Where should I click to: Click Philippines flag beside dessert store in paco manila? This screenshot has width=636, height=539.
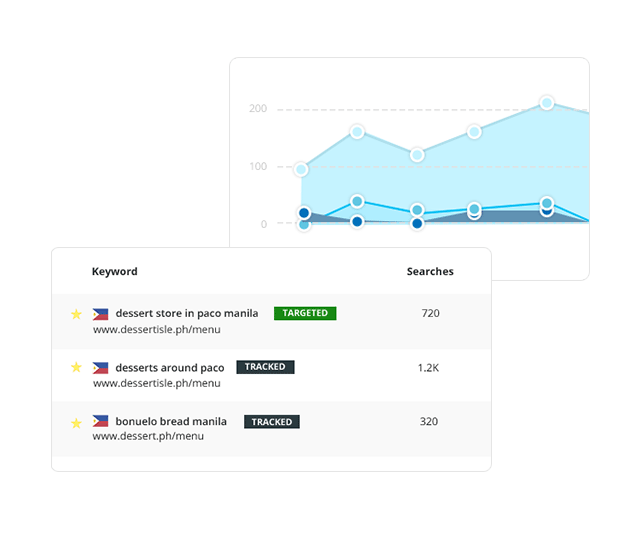pos(100,314)
